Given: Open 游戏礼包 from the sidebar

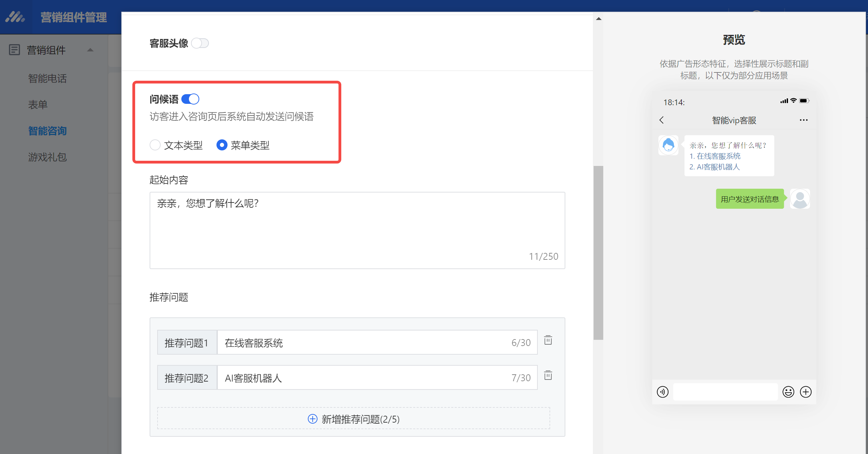Looking at the screenshot, I should (x=48, y=157).
